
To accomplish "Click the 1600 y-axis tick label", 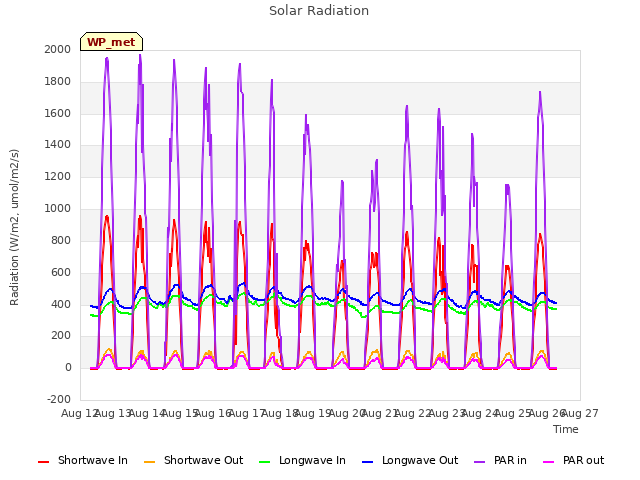I will click(x=58, y=113).
